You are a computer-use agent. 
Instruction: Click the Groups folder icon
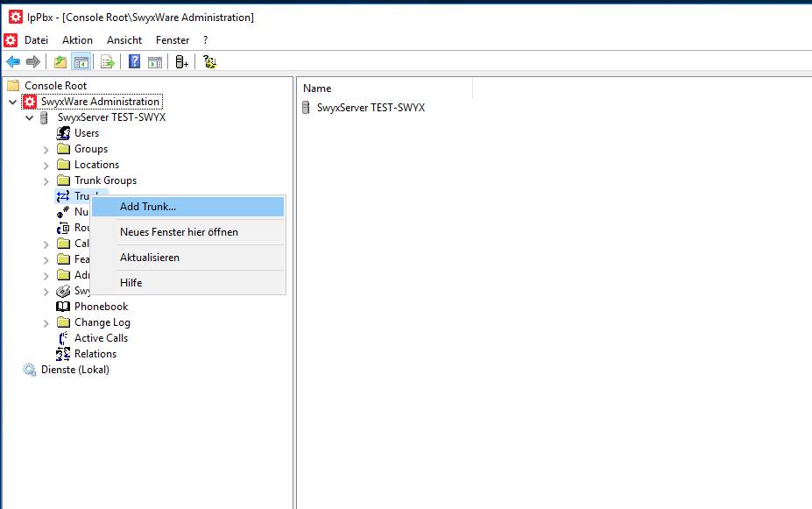[x=63, y=149]
